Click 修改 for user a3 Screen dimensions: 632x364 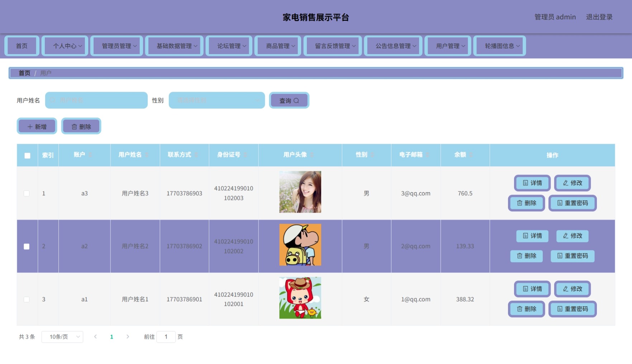click(572, 183)
